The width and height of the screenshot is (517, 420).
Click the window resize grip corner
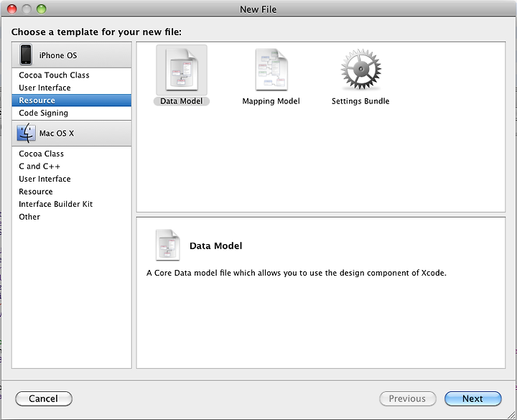tap(511, 415)
